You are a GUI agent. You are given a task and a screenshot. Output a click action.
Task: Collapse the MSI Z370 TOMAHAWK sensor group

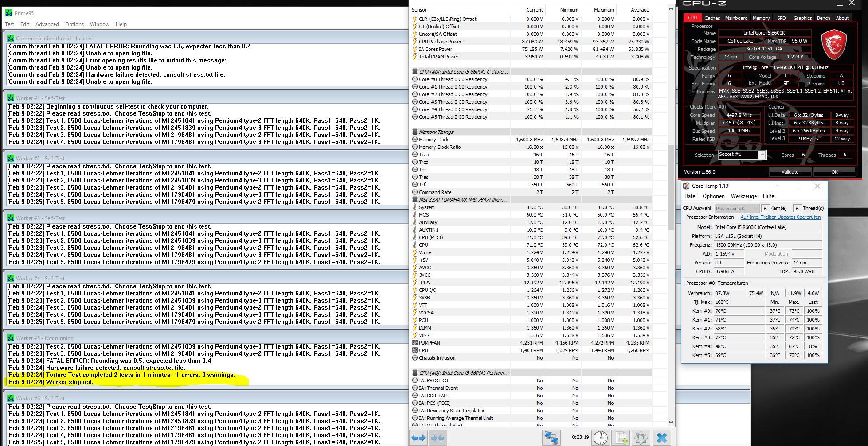pyautogui.click(x=415, y=200)
